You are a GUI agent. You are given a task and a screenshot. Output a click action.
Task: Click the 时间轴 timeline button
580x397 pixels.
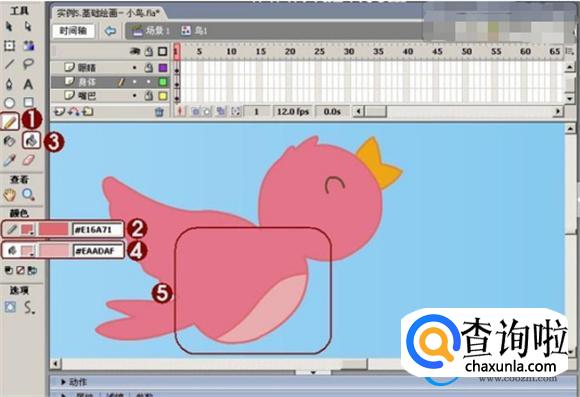click(x=73, y=31)
